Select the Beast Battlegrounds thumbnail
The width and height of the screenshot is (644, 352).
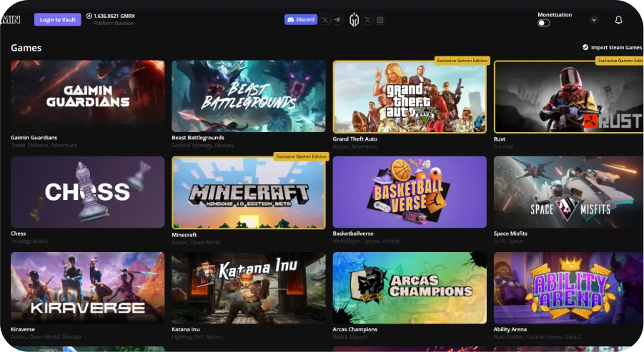248,96
